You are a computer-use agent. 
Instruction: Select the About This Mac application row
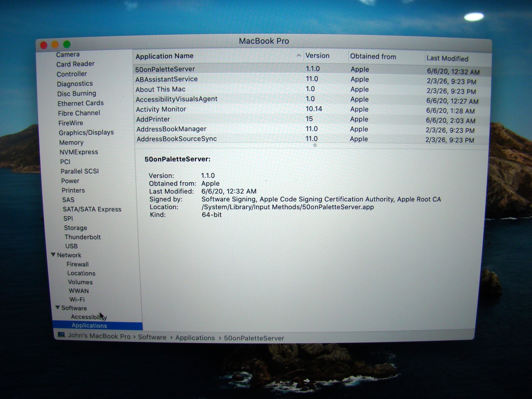pos(160,89)
